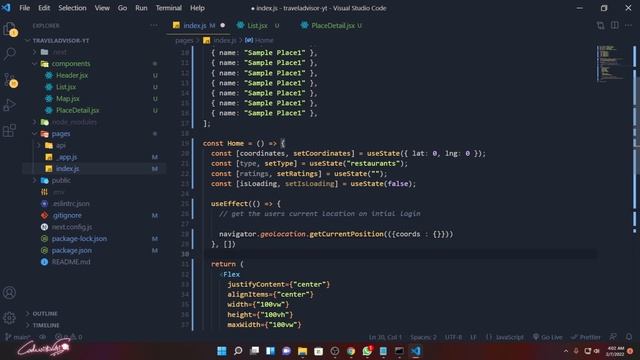Viewport: 640px width, 360px height.
Task: Open the Accounts menu icon
Action: coord(9,293)
